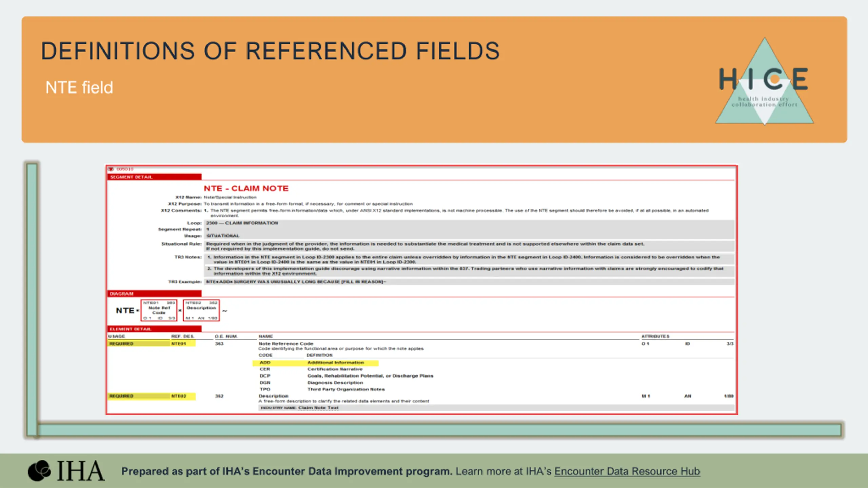Image resolution: width=868 pixels, height=488 pixels.
Task: Click the 'D.E. NUM.' column header
Action: point(226,337)
